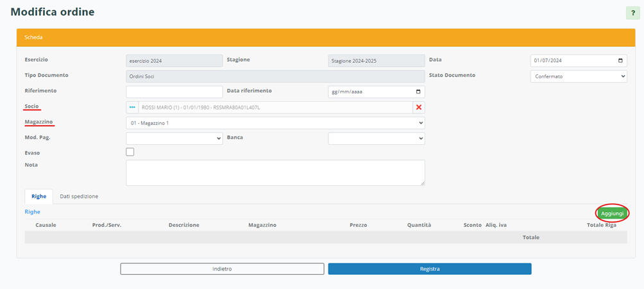Open the calendar picker in Data field
Image resolution: width=644 pixels, height=289 pixels.
(620, 61)
